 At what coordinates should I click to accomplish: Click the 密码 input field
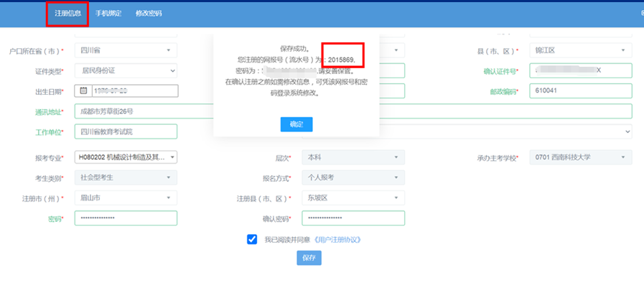click(x=126, y=218)
